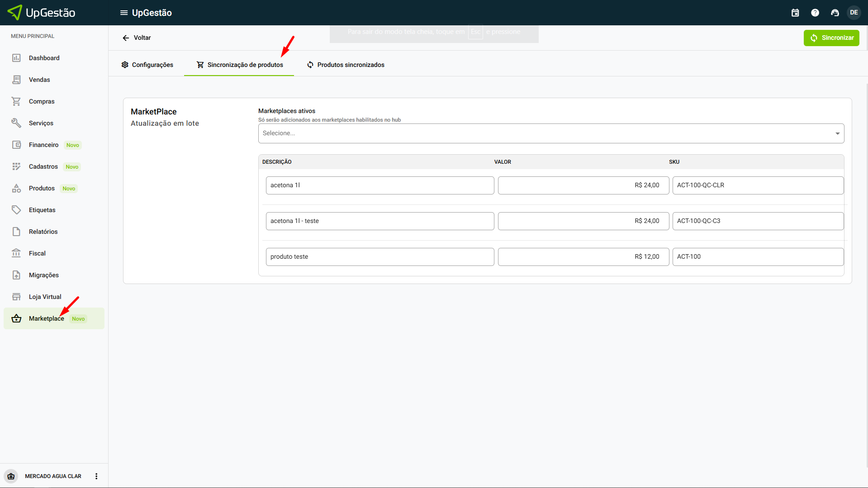
Task: Click the calendar icon in top bar
Action: pos(795,13)
